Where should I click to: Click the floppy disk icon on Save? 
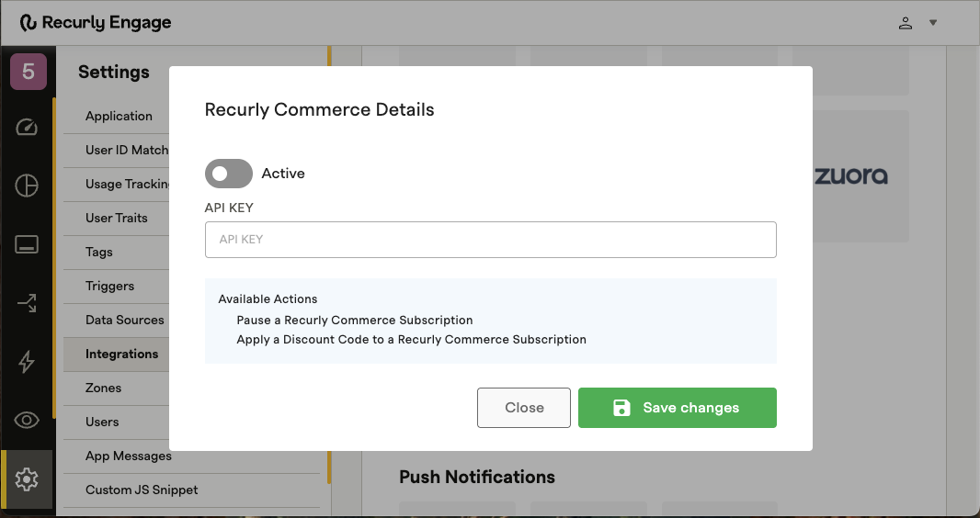[621, 408]
